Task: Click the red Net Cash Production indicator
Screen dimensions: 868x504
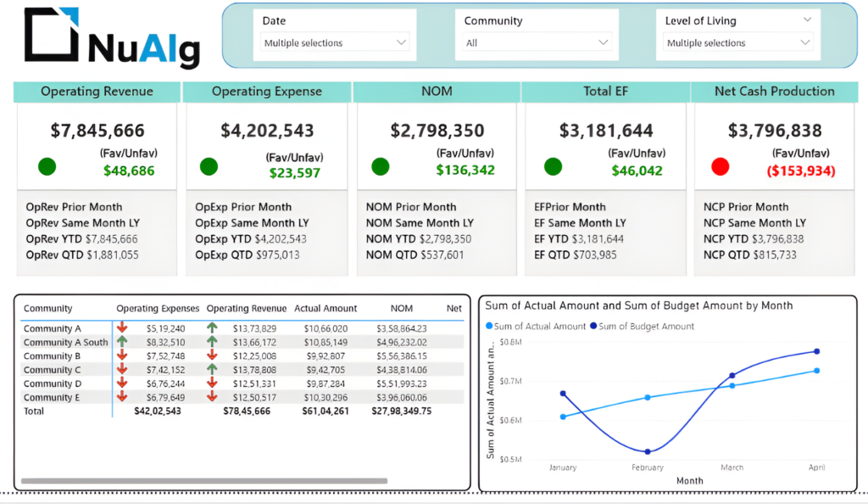Action: (721, 166)
